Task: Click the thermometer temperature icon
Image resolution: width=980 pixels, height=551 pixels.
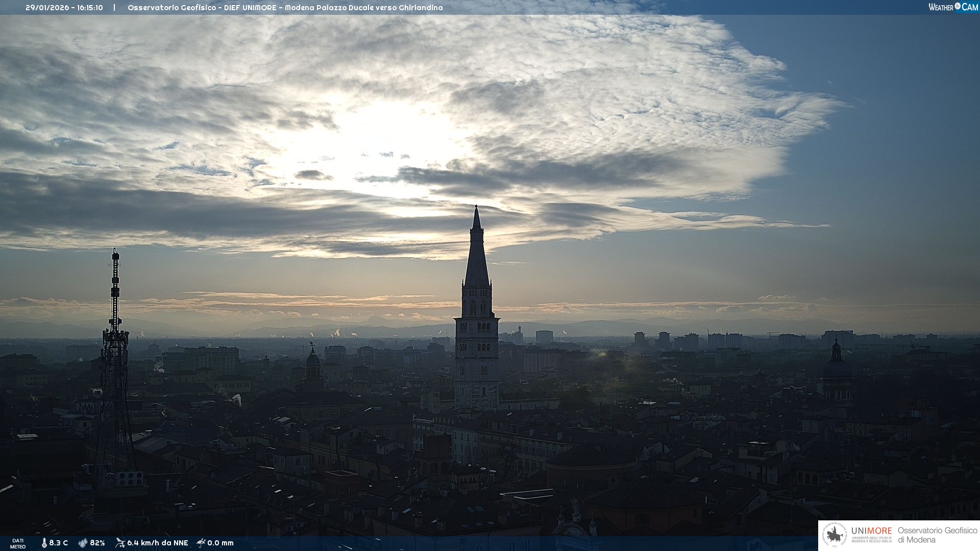Action: click(x=44, y=543)
